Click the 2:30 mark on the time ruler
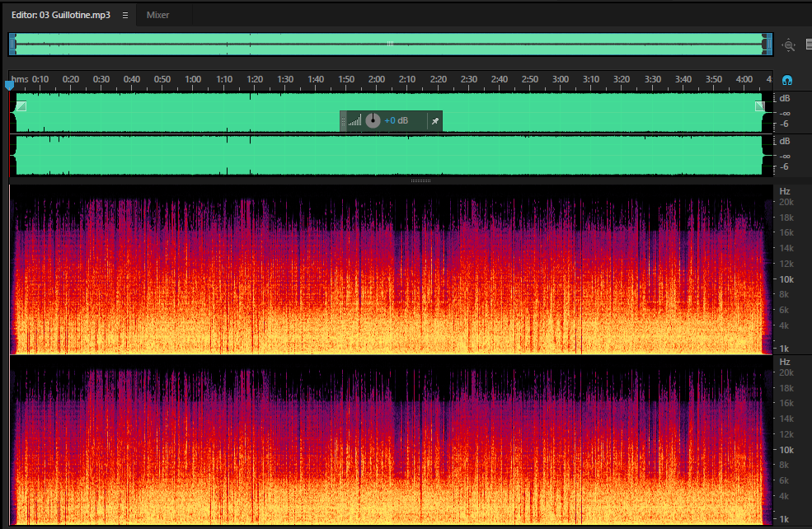 (x=469, y=79)
